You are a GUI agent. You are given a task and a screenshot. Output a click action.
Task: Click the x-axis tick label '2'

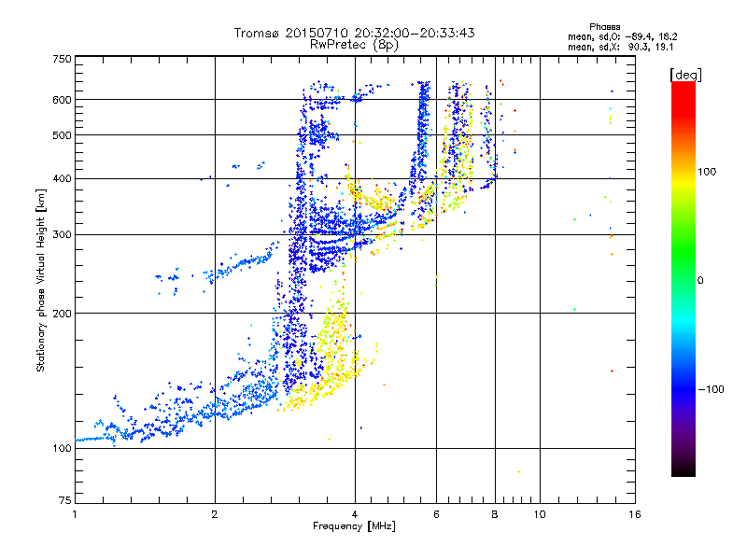click(215, 514)
